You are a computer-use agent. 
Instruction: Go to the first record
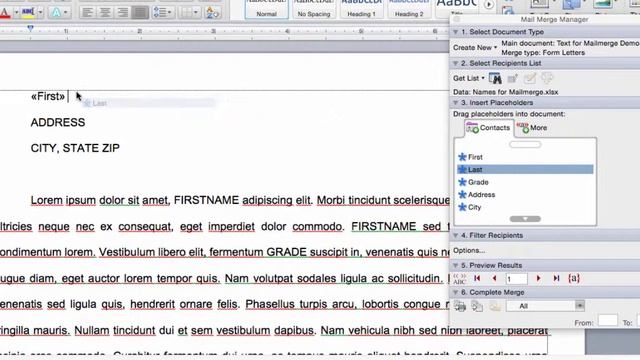(477, 279)
